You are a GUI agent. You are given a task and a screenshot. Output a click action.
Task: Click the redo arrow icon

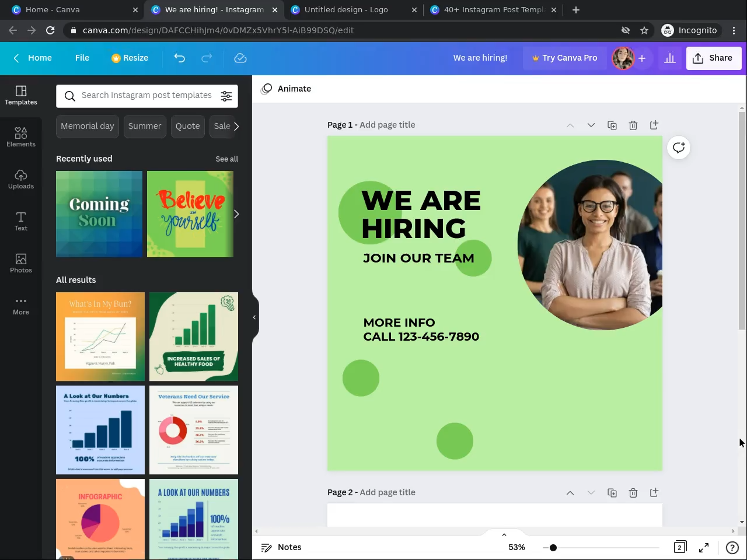click(x=207, y=58)
